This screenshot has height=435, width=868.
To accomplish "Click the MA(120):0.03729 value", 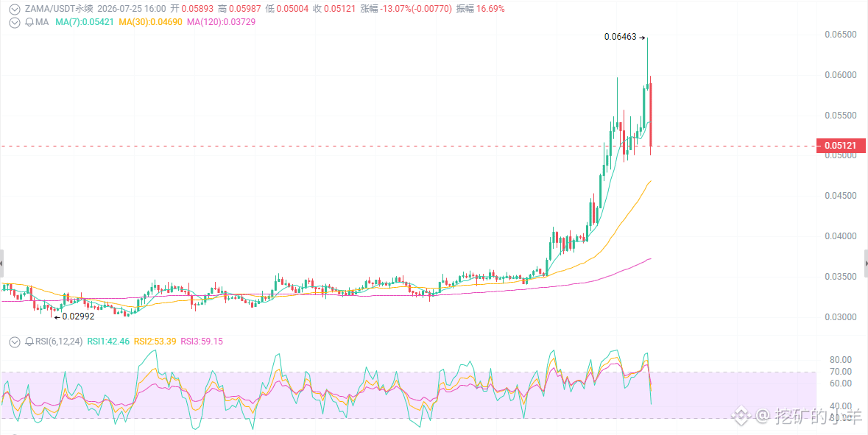I will (221, 22).
